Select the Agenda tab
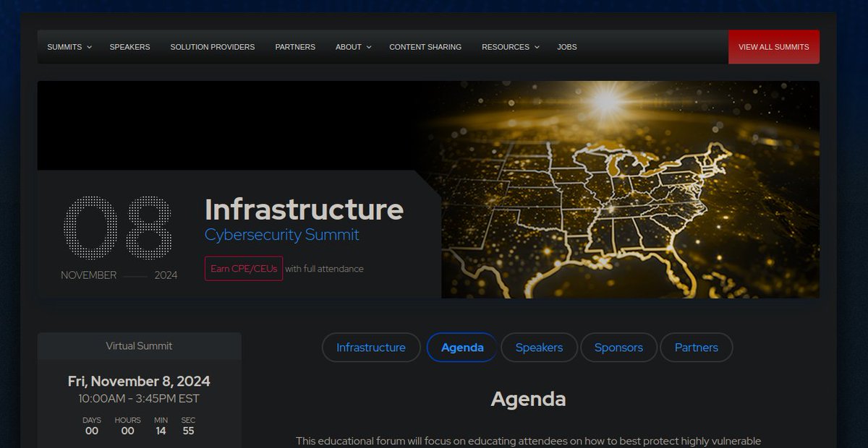 point(461,348)
